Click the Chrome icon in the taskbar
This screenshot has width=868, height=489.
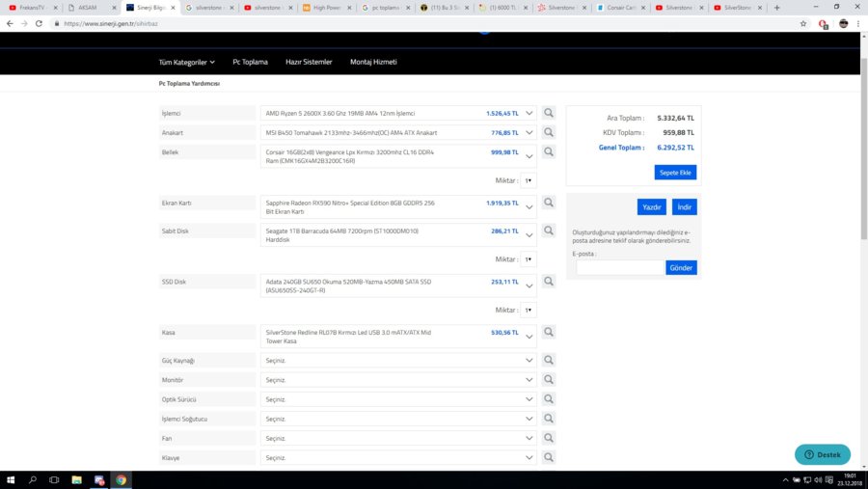tap(121, 480)
